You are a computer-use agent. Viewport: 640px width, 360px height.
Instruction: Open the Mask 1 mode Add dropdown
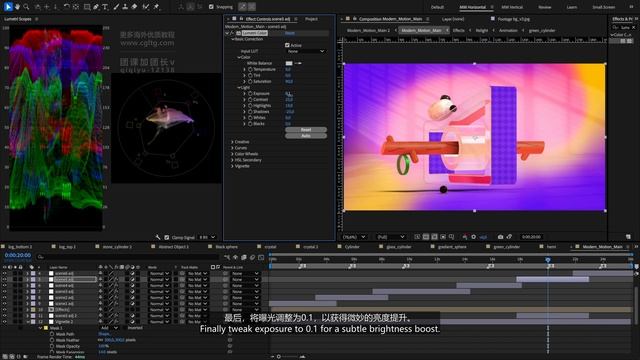(109, 328)
